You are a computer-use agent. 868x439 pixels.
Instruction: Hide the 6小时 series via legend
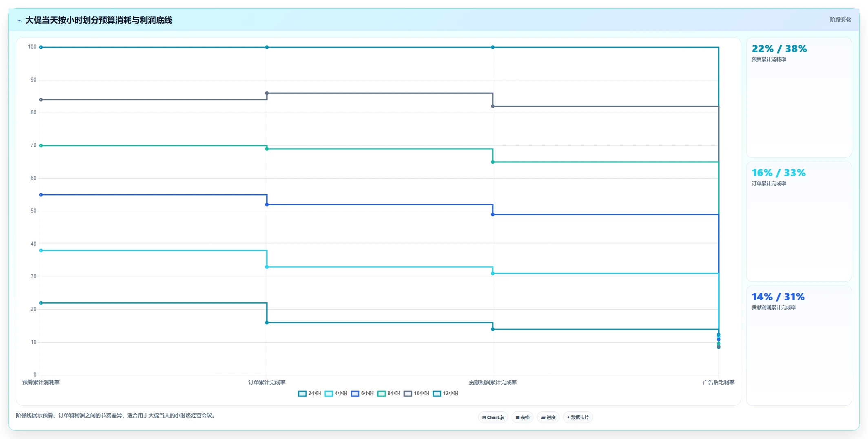click(x=362, y=393)
